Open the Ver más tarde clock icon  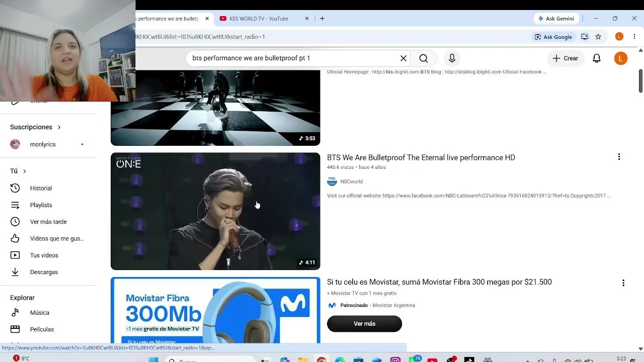point(15,222)
